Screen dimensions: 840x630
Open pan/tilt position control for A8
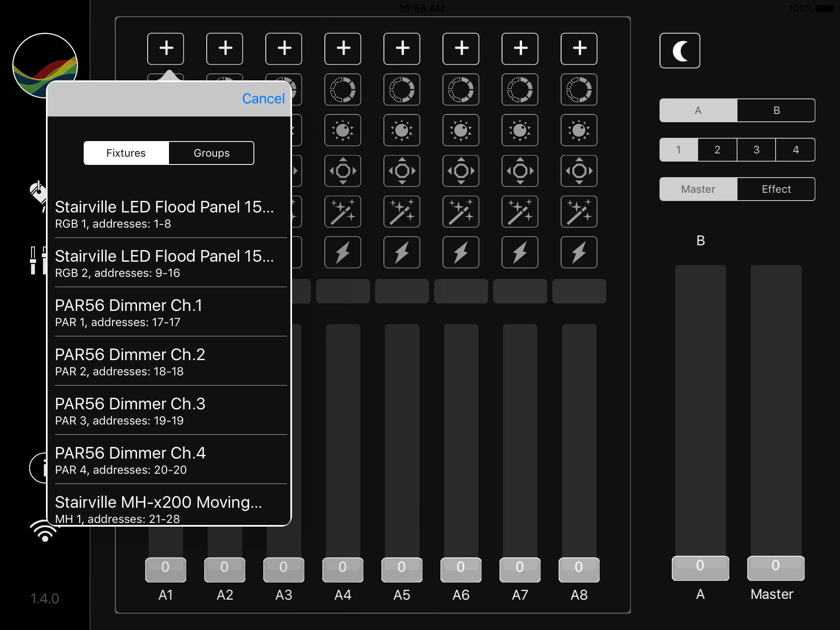tap(579, 171)
